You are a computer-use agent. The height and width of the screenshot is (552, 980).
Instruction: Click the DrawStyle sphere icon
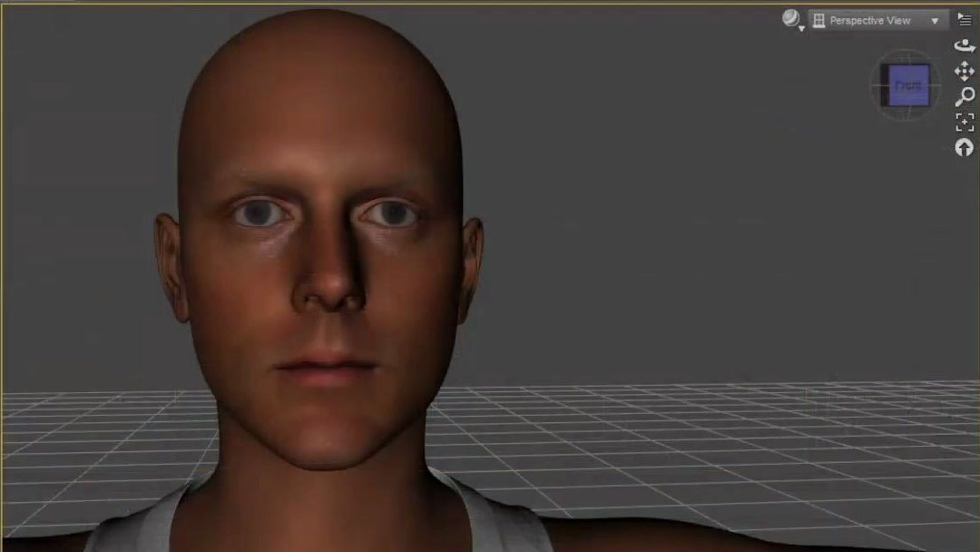pos(790,16)
